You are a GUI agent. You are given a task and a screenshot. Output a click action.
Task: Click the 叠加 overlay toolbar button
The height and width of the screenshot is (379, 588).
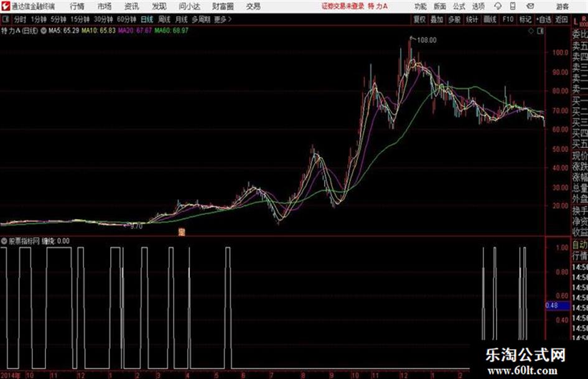[x=437, y=19]
